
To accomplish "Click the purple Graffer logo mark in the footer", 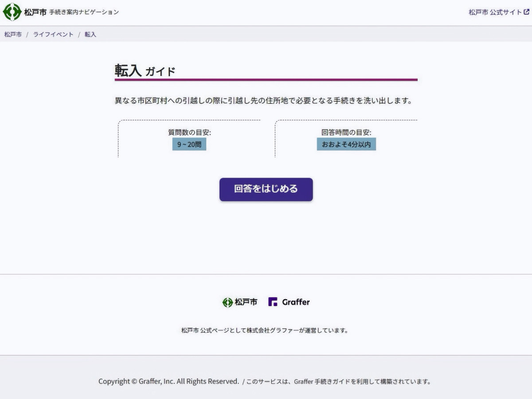I will [273, 302].
